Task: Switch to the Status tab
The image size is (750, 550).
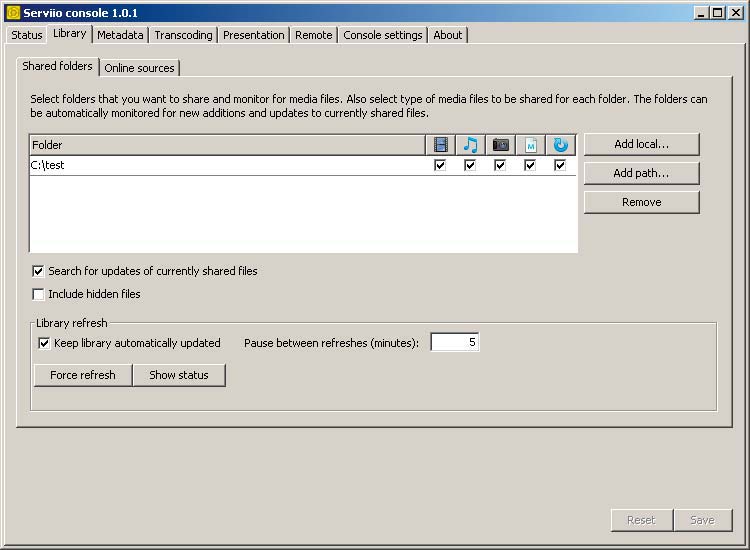Action: coord(27,35)
